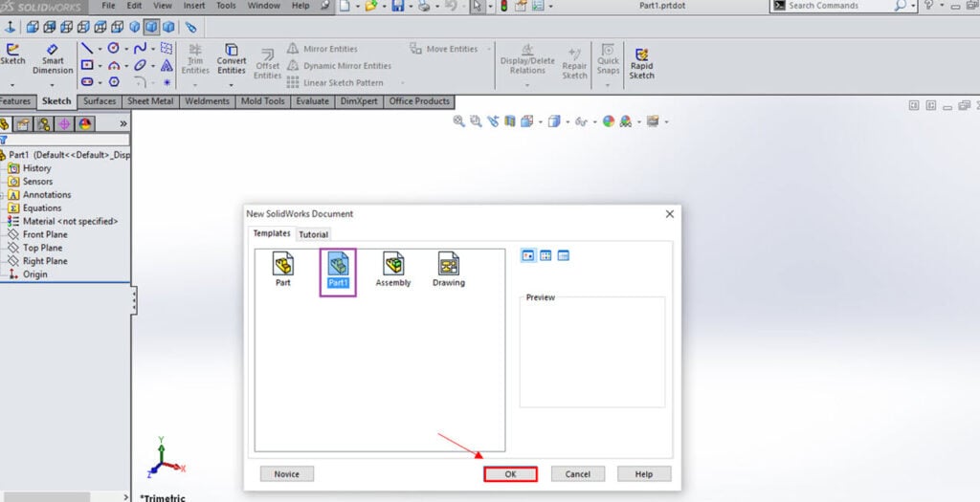Select the Corner Rectangle tool
This screenshot has height=502, width=980.
tap(87, 65)
